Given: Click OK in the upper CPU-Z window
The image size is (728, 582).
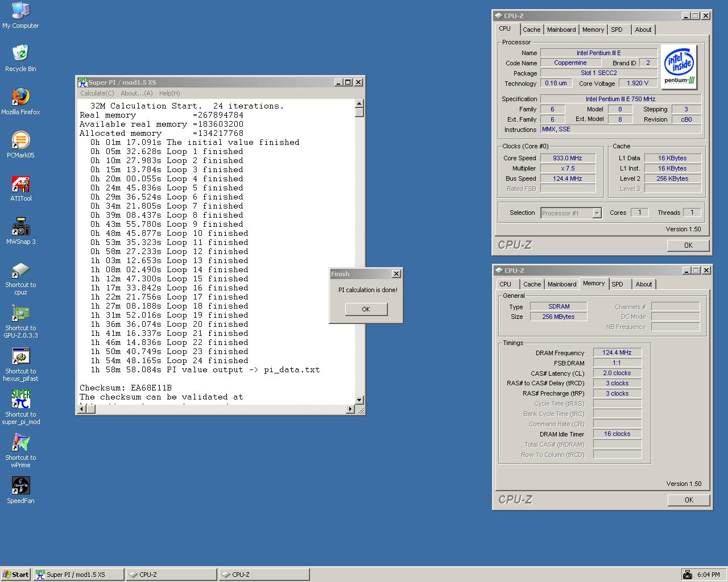Looking at the screenshot, I should (x=688, y=246).
